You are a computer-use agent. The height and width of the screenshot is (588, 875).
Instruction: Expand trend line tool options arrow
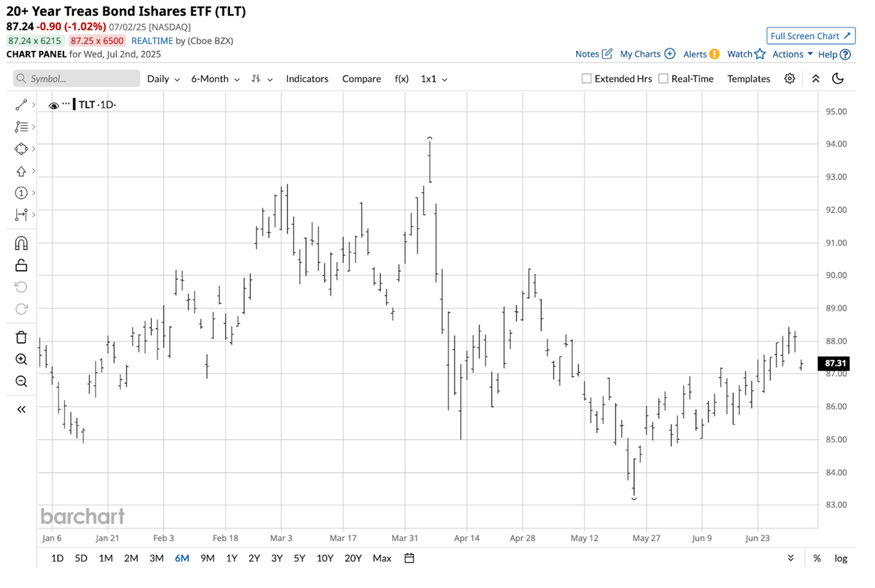33,105
